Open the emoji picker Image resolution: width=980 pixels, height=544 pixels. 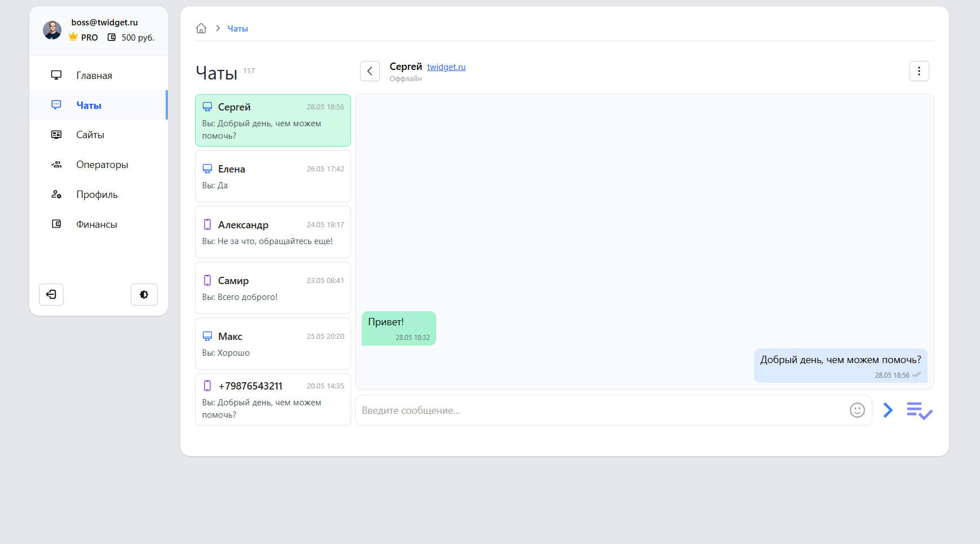(x=857, y=410)
